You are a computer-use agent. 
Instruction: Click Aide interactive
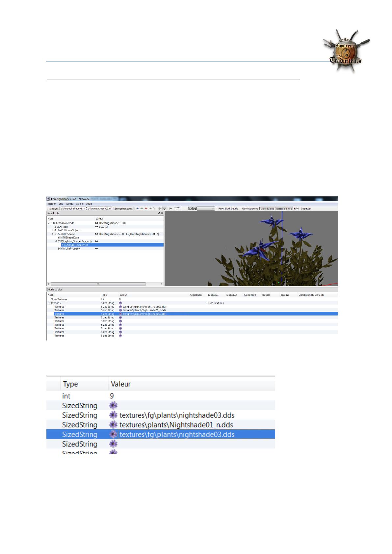point(250,209)
